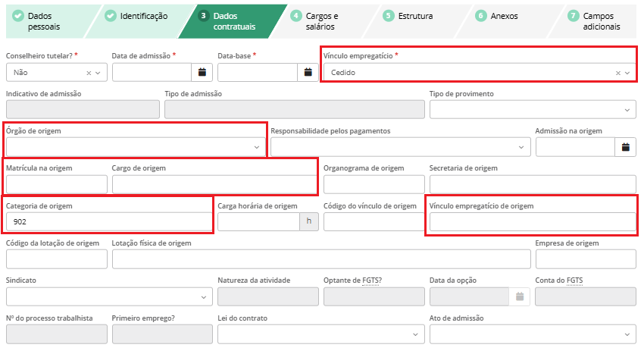Click Lotação física de origem field

coord(321,259)
